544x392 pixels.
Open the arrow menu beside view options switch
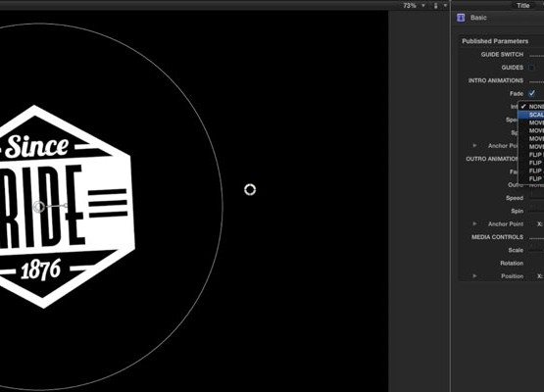[x=445, y=6]
